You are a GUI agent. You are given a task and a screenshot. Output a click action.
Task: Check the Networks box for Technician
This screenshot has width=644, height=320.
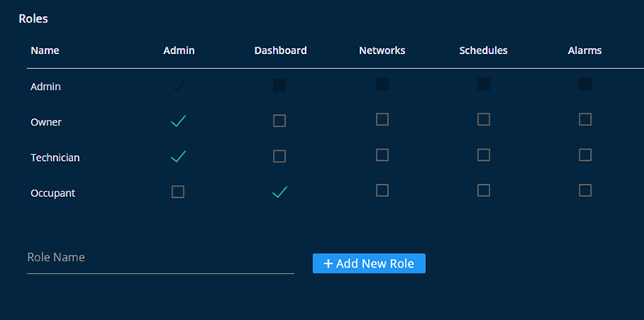pos(382,154)
